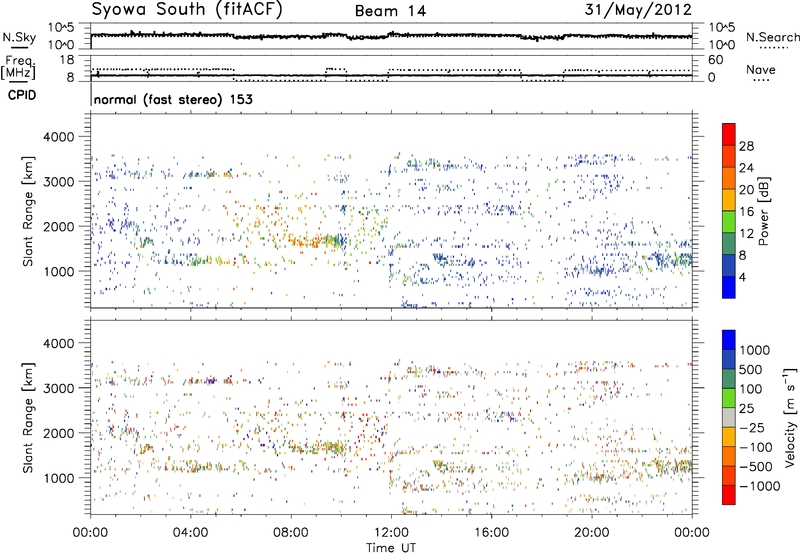This screenshot has height=554, width=800.
Task: Click the 'Slant Range [km]' label of velocity panel
Action: pyautogui.click(x=28, y=417)
